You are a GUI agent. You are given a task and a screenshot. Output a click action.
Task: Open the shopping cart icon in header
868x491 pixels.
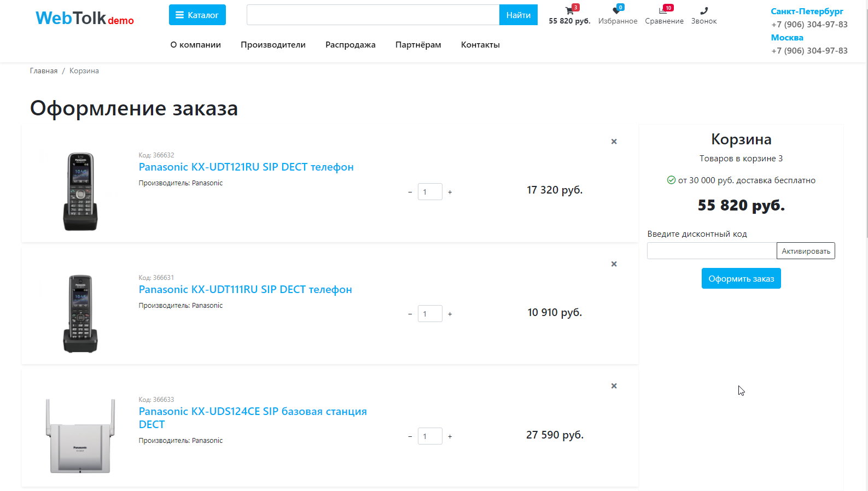click(x=569, y=11)
